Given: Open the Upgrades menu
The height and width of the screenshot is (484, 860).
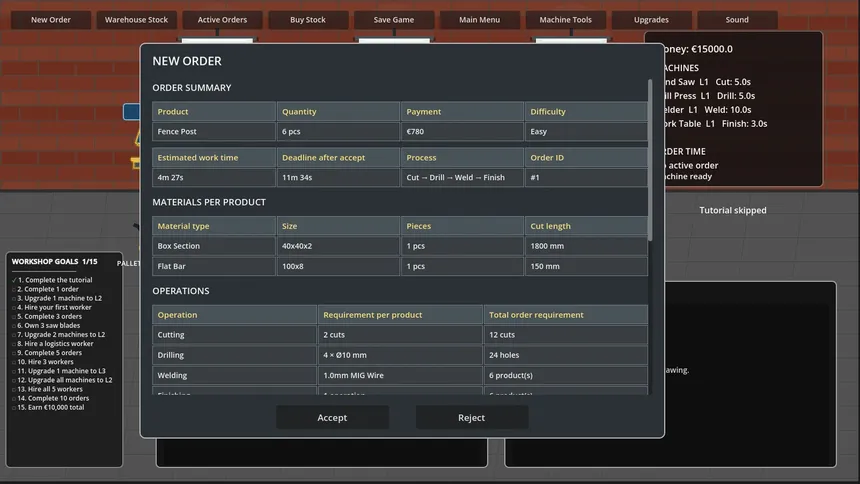Looking at the screenshot, I should pos(651,20).
